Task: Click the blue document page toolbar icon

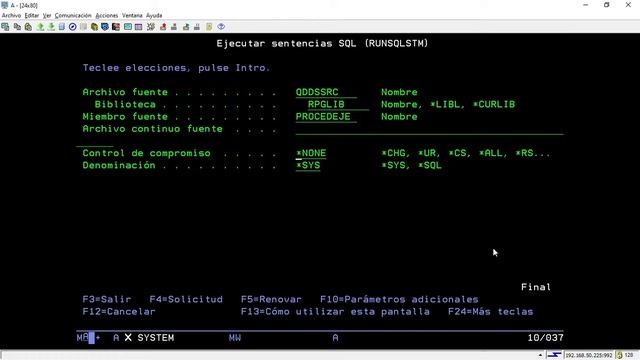Action: (62, 27)
